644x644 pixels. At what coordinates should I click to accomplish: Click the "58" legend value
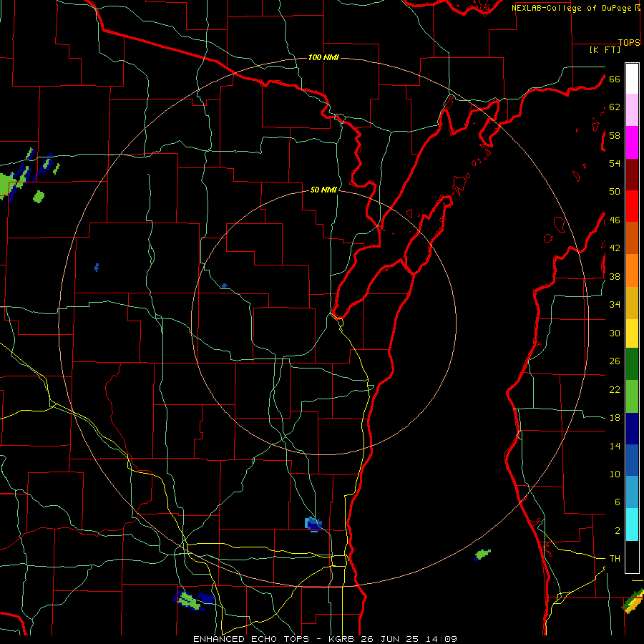point(615,135)
